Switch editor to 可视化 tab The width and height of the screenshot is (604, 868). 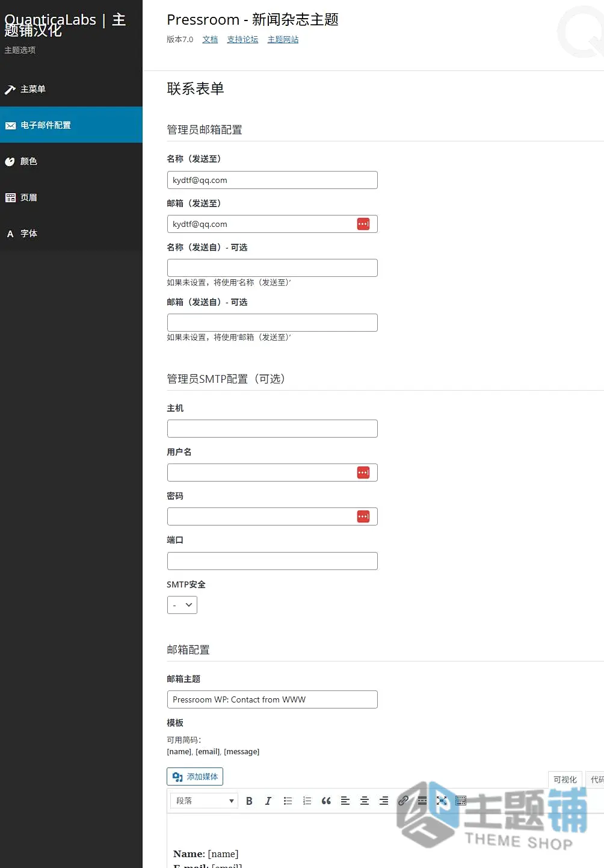click(565, 780)
